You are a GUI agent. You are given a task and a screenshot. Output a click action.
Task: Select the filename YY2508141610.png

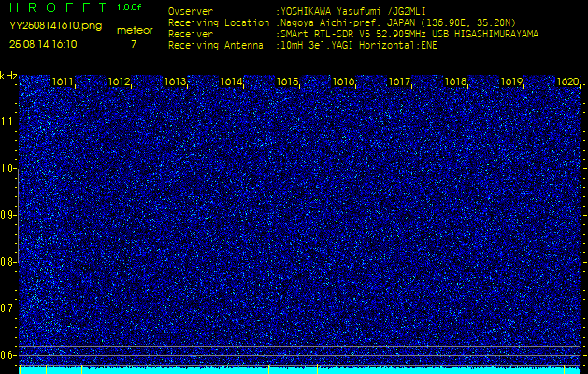pyautogui.click(x=55, y=26)
